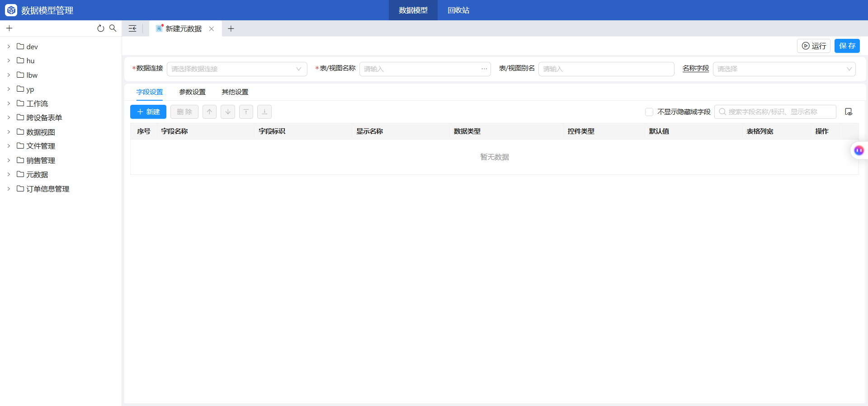Click the plus icon to add a sidebar item
This screenshot has width=868, height=406.
9,28
